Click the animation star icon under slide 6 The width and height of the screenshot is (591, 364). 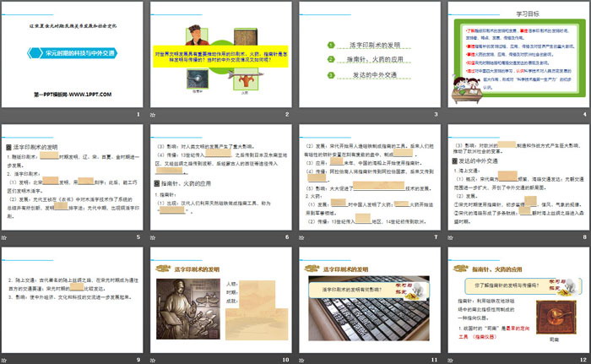[153, 237]
